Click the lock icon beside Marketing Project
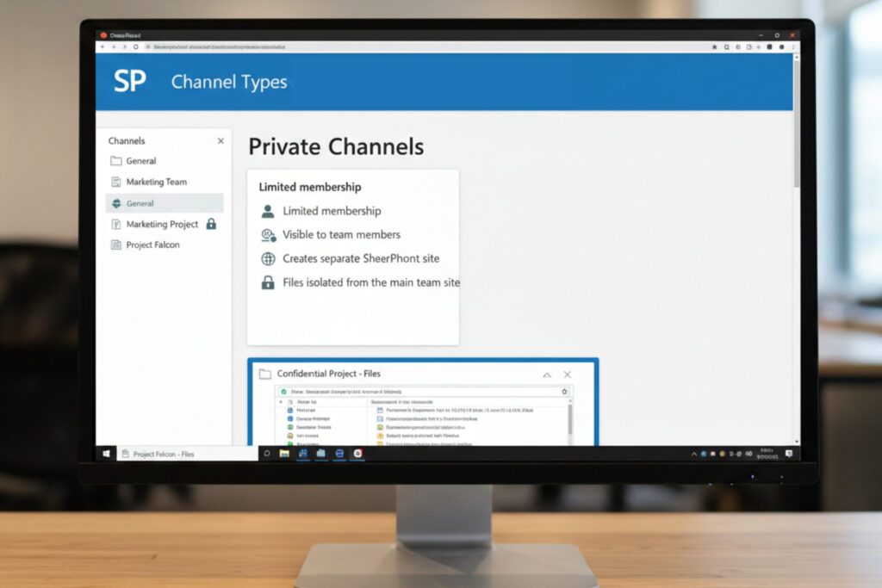The image size is (882, 588). (x=211, y=224)
